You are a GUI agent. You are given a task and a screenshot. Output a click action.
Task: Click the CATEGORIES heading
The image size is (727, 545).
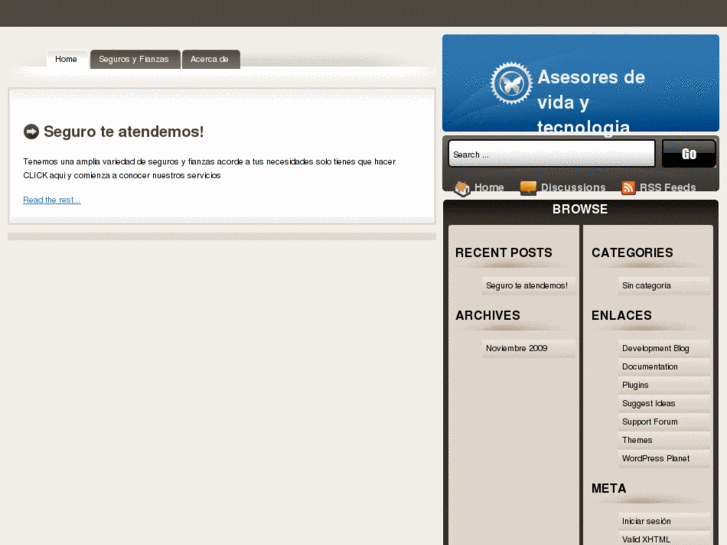[x=632, y=253]
